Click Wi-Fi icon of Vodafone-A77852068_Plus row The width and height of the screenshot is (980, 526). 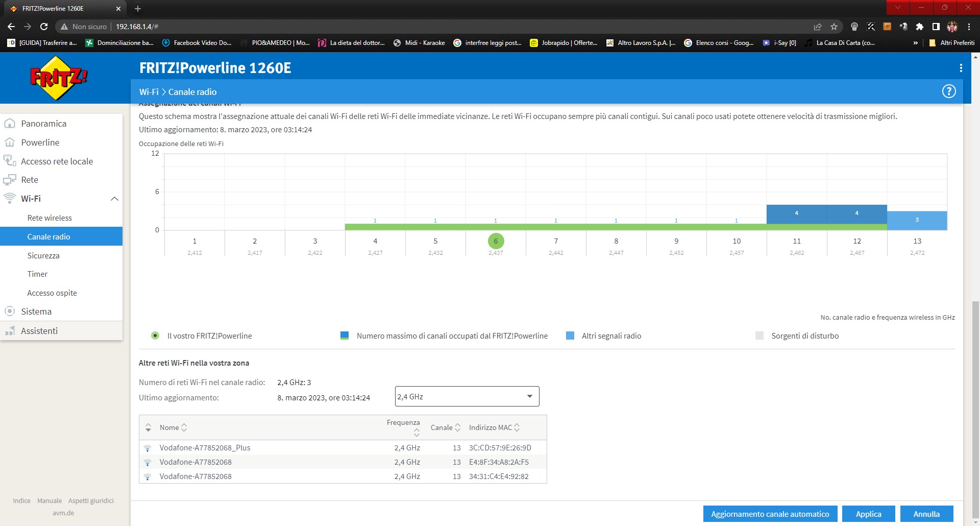(x=148, y=448)
